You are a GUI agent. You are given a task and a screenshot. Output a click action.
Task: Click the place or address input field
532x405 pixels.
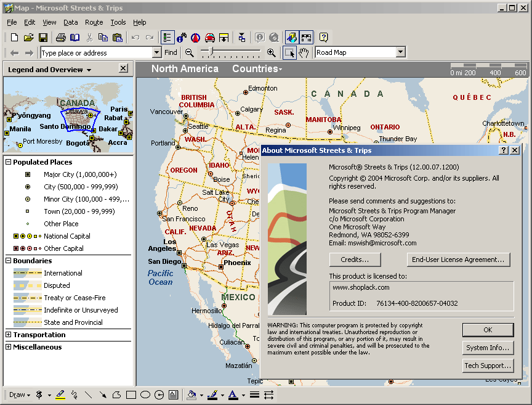97,52
